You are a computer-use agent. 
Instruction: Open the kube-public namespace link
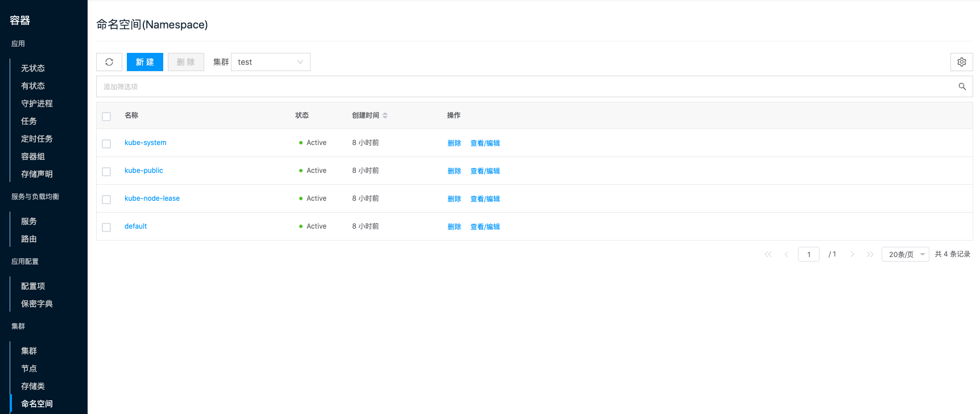(144, 171)
